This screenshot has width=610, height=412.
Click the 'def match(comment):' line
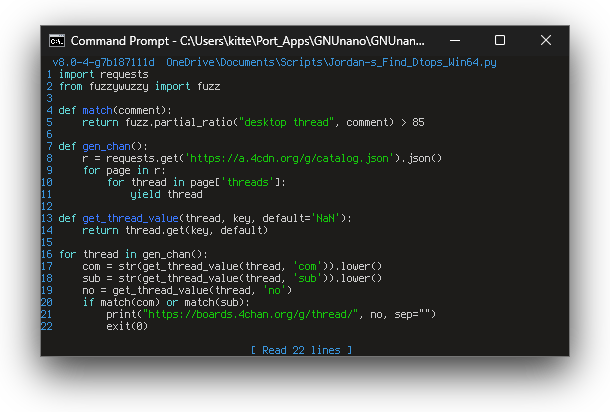[115, 110]
